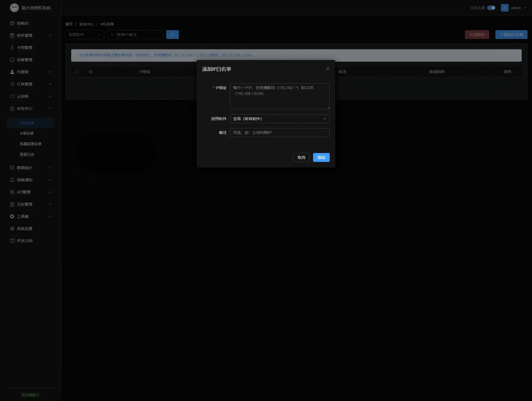532x401 pixels.
Task: Open the 开发文档 developer docs page
Action: point(25,241)
